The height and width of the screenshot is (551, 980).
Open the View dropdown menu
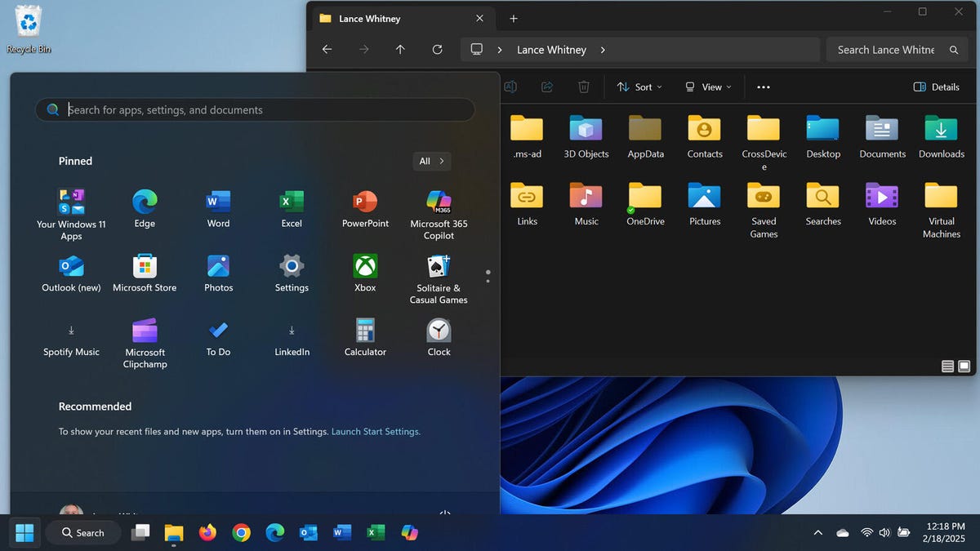tap(707, 87)
